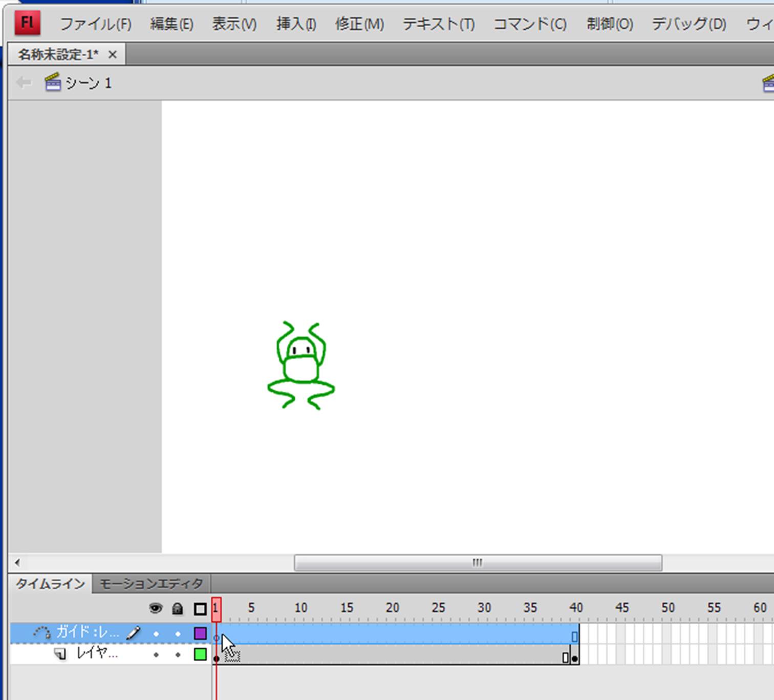The height and width of the screenshot is (700, 774).
Task: Close the 名称未設定-1 document tab
Action: [x=113, y=54]
